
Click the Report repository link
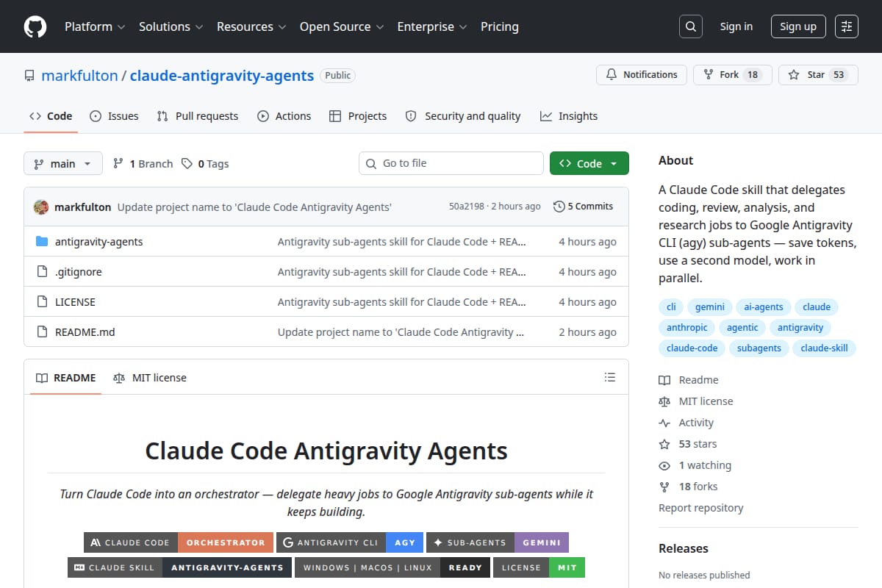coord(701,508)
